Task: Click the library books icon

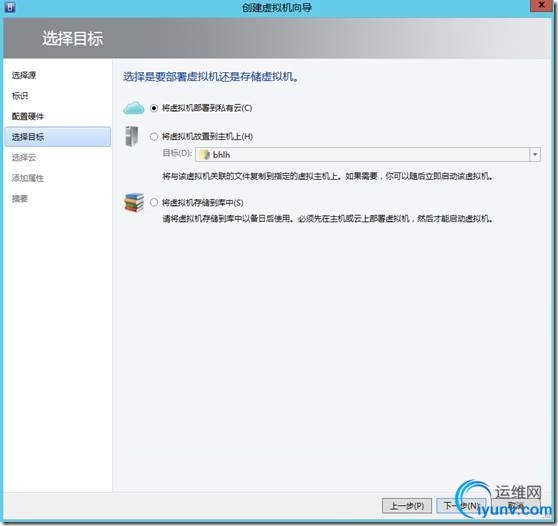Action: point(134,202)
